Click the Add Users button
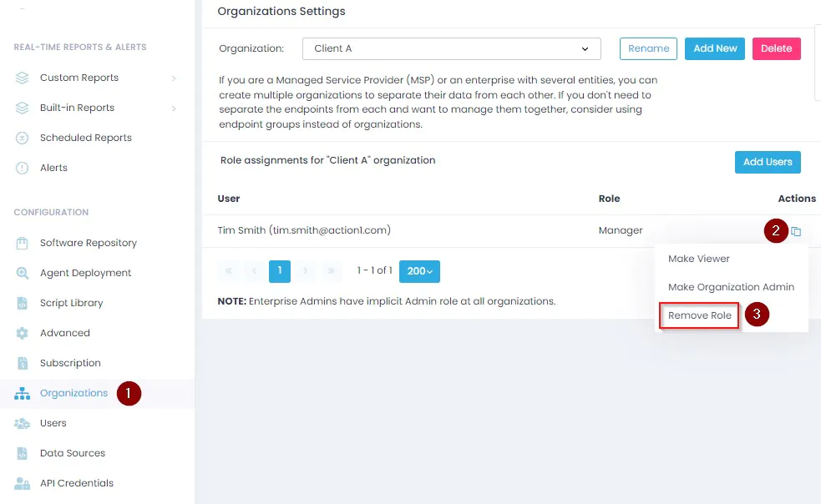 (768, 162)
